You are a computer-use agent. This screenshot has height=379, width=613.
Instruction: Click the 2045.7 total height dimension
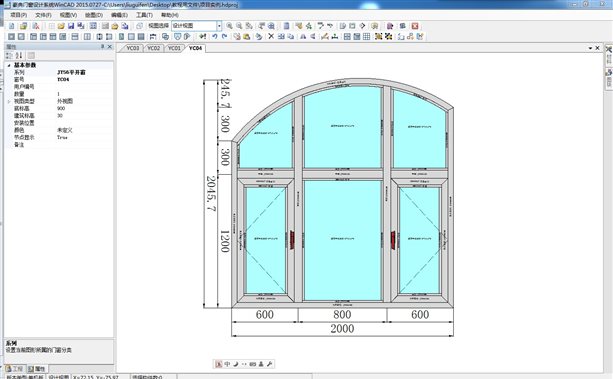tap(211, 194)
